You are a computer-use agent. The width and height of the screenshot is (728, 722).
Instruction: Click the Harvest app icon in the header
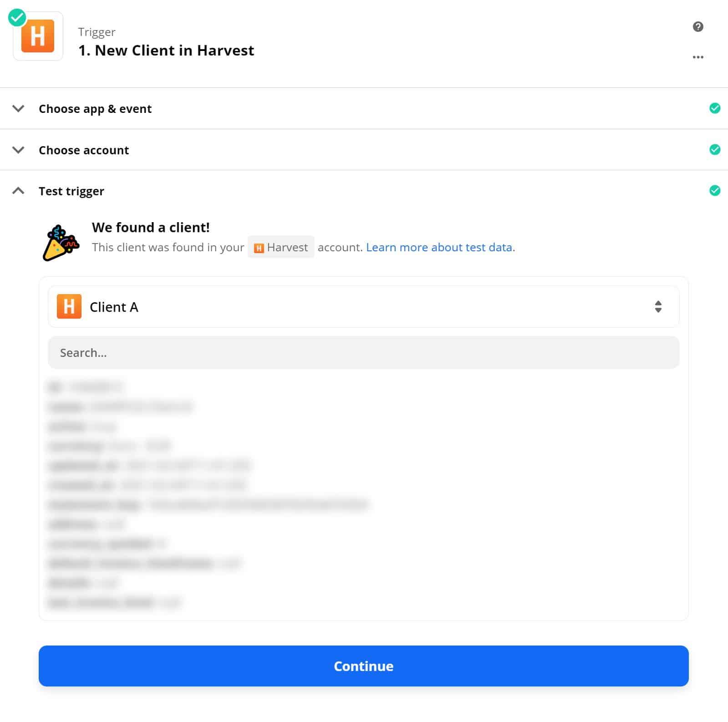(38, 36)
